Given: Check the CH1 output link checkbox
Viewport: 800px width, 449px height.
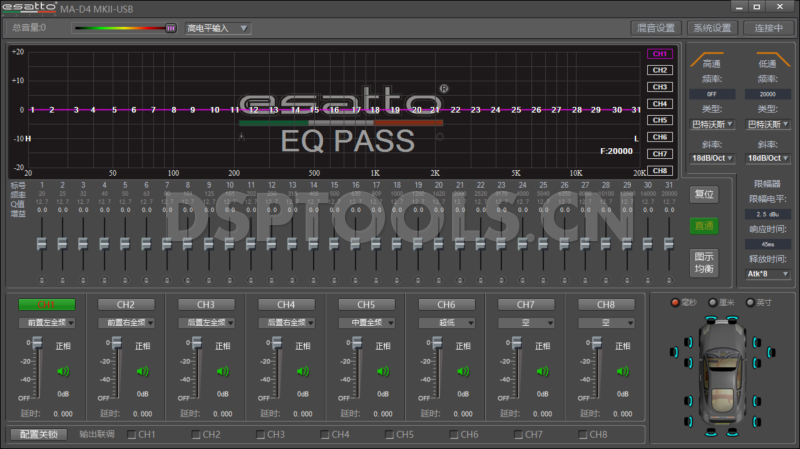Looking at the screenshot, I should [132, 435].
